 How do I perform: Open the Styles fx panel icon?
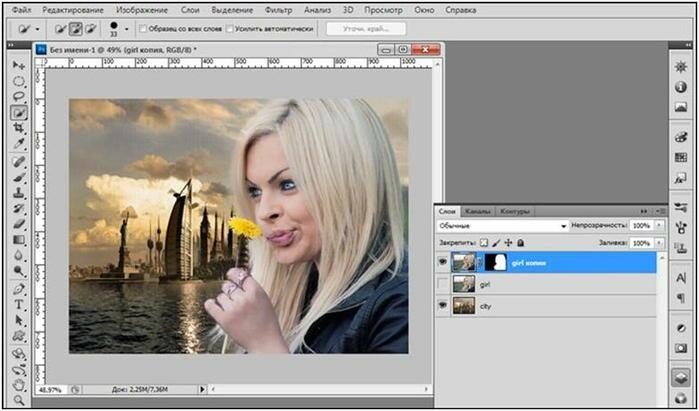click(x=681, y=178)
